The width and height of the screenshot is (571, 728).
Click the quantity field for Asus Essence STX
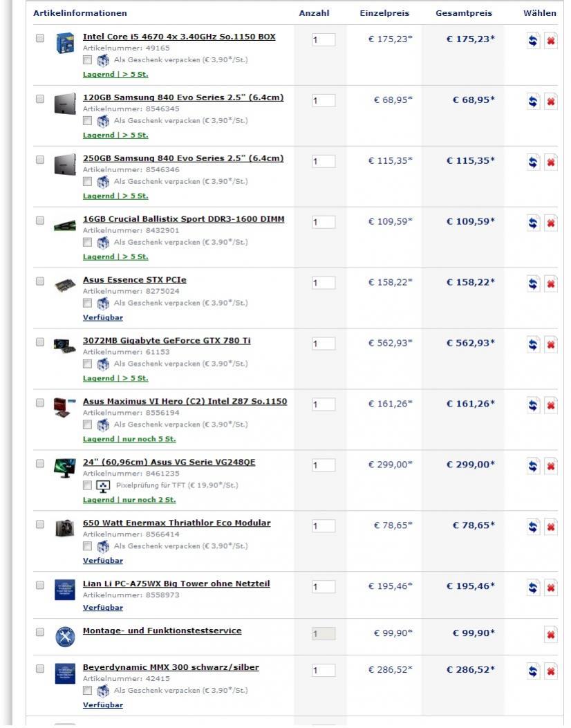click(323, 283)
